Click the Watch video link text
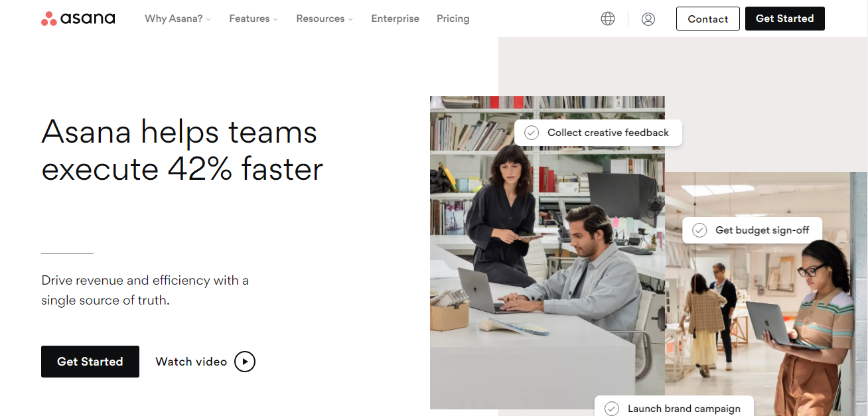 pyautogui.click(x=191, y=362)
